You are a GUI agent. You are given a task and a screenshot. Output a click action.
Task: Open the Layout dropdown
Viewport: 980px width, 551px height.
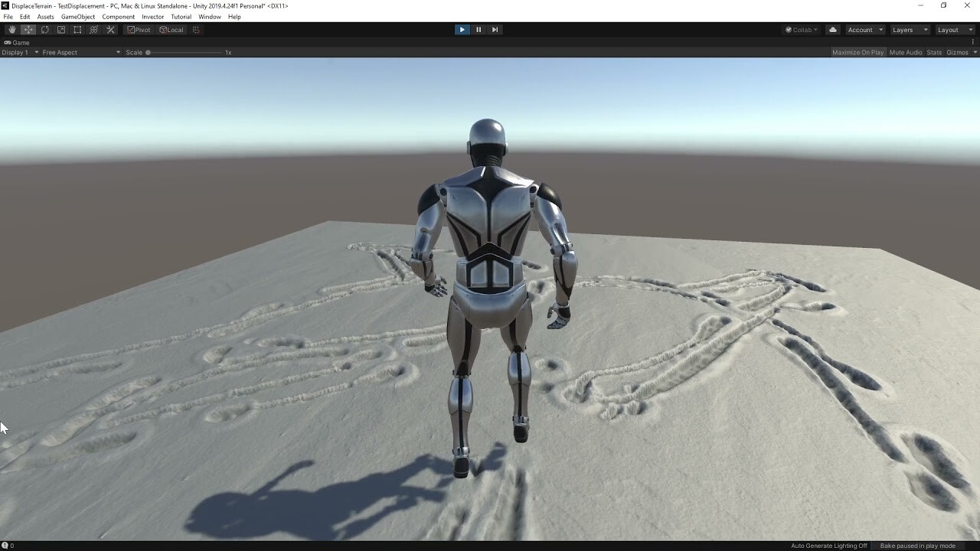coord(953,30)
